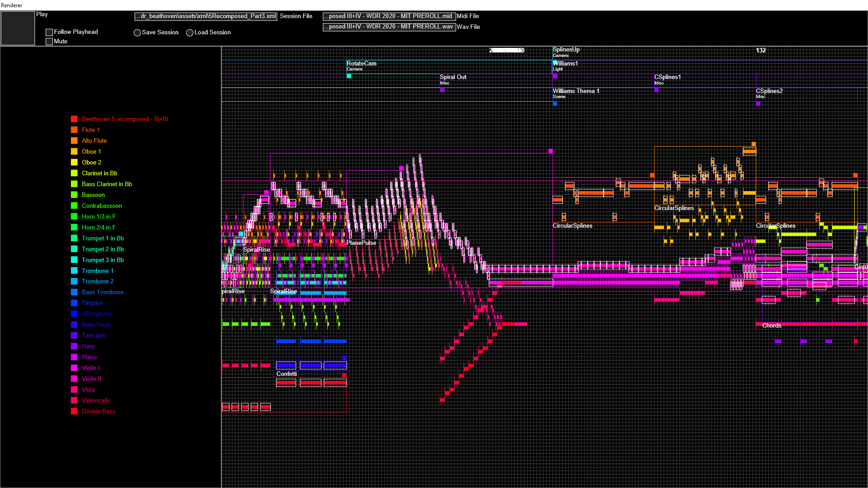Click the Harp purple swatch
The width and height of the screenshot is (868, 488).
74,346
